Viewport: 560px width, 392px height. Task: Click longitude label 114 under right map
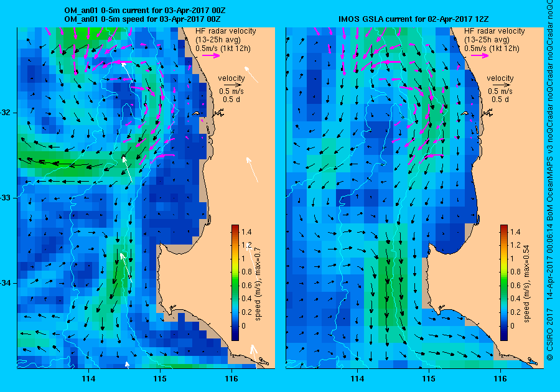(357, 378)
